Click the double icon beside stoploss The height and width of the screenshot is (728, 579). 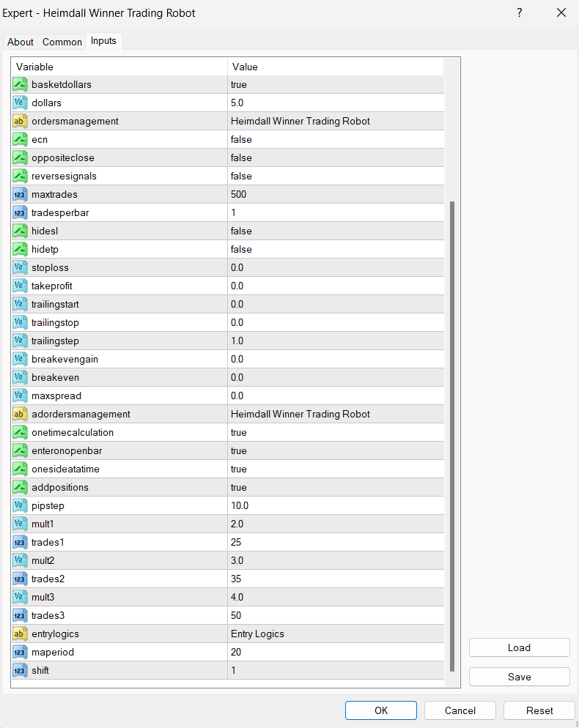click(20, 267)
